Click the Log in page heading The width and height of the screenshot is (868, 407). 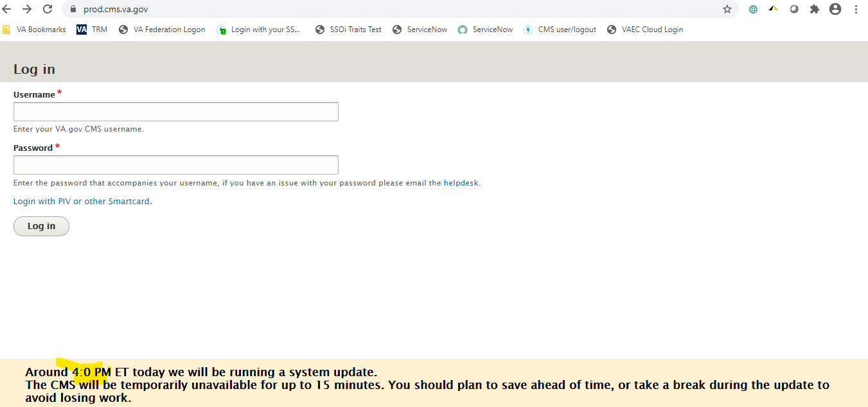[x=34, y=69]
